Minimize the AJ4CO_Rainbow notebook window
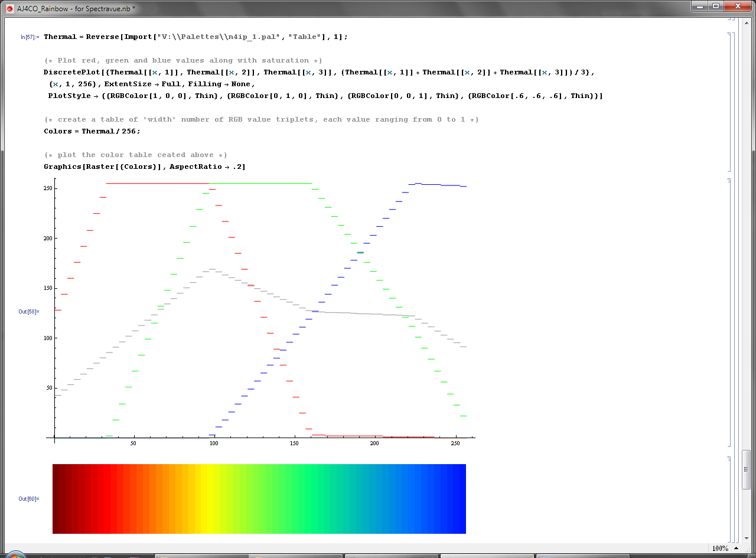Viewport: 756px width, 558px height. 699,6
